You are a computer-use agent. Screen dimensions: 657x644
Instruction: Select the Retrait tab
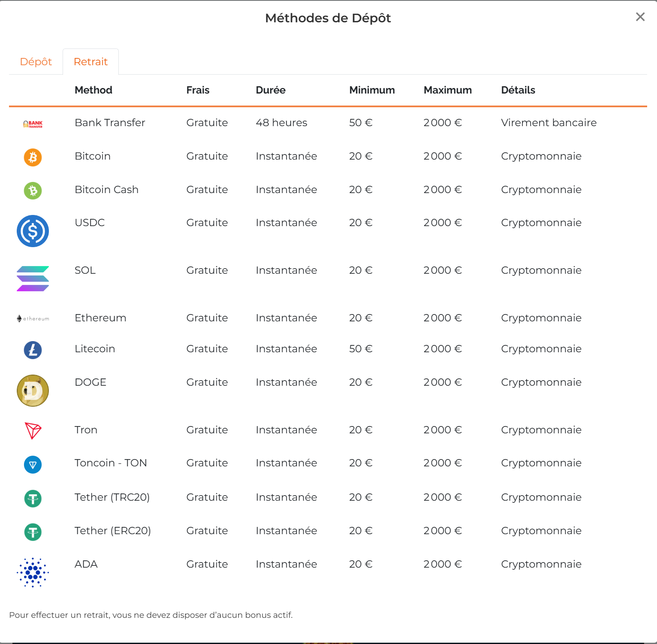coord(90,61)
